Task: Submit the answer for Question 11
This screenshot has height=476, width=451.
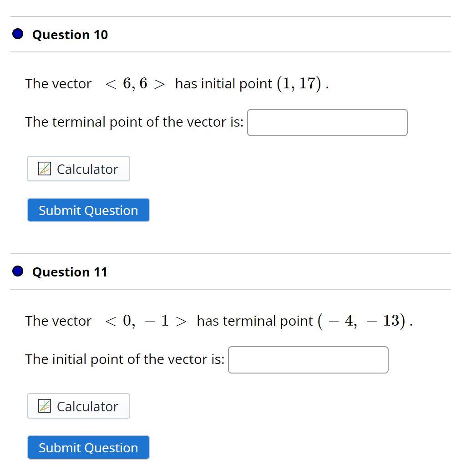Action: 88,447
